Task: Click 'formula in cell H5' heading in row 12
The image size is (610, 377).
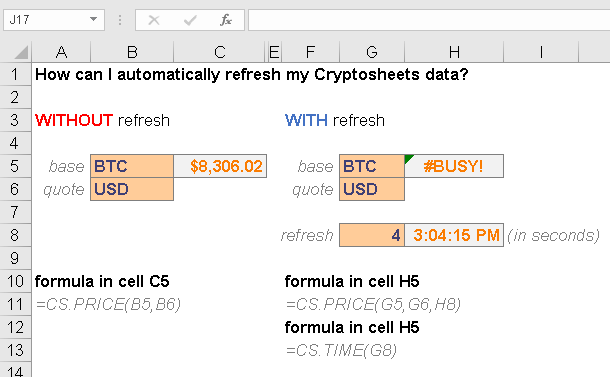Action: pyautogui.click(x=352, y=327)
